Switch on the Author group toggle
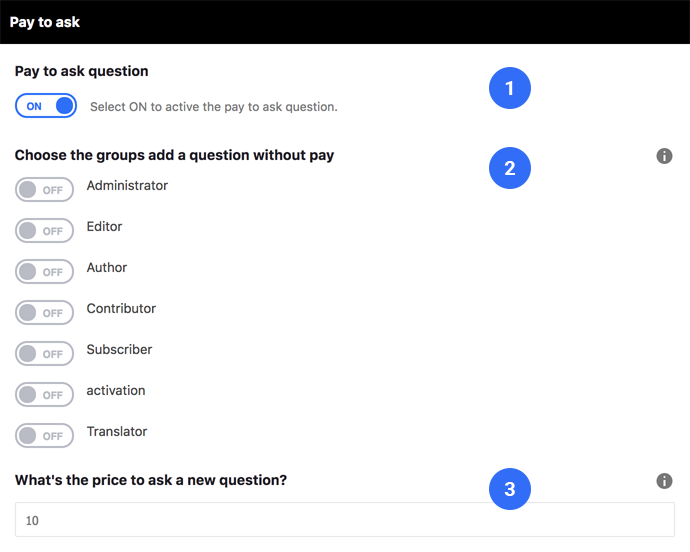690x552 pixels. (44, 272)
